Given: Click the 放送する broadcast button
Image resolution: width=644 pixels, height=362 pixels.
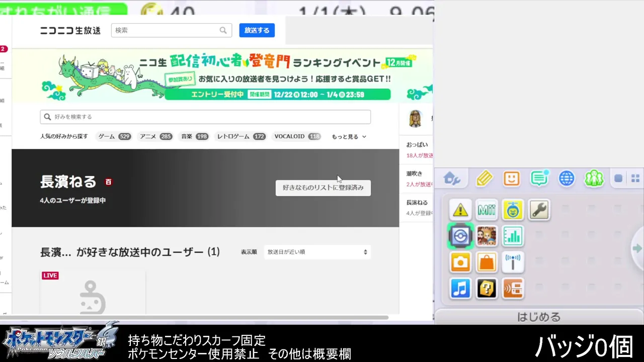Looking at the screenshot, I should click(257, 30).
